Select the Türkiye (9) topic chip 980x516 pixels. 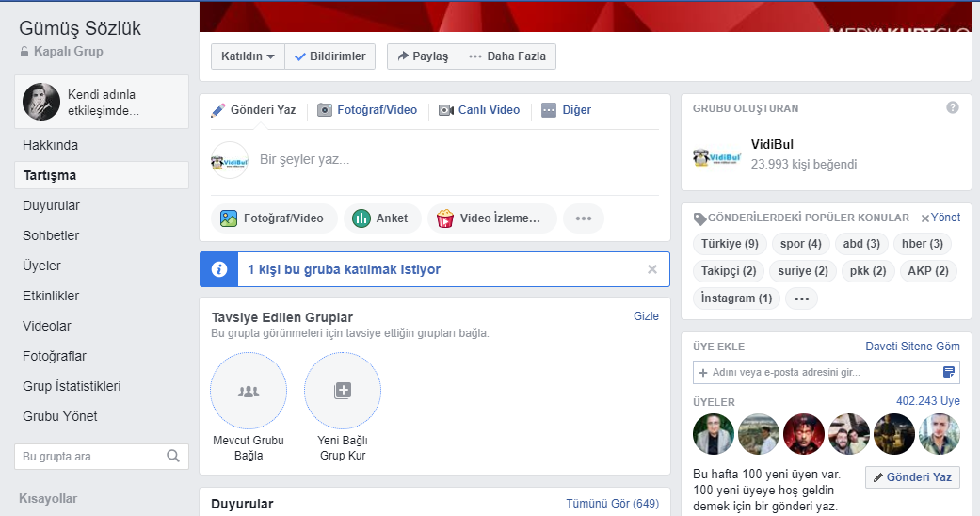[x=730, y=244]
